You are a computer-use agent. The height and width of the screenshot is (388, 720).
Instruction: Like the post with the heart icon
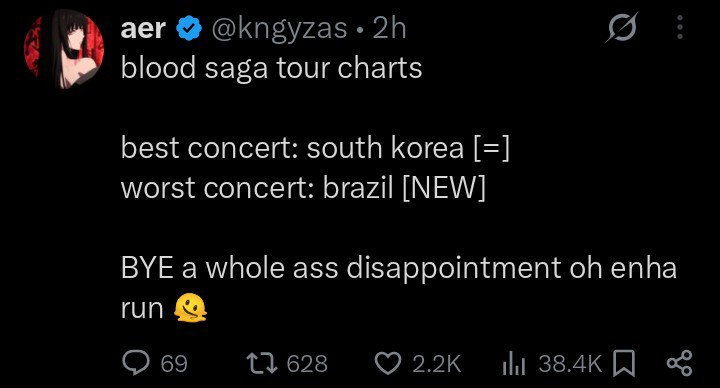388,363
